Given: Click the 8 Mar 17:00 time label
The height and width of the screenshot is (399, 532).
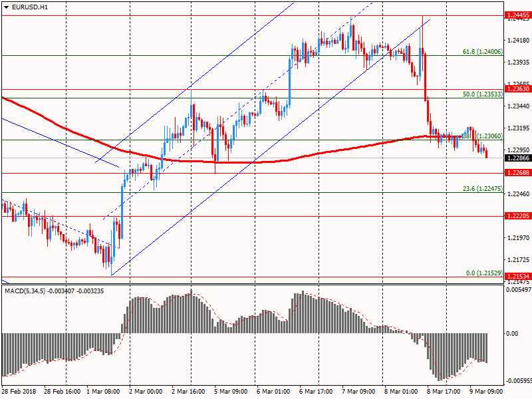Looking at the screenshot, I should coord(444,392).
